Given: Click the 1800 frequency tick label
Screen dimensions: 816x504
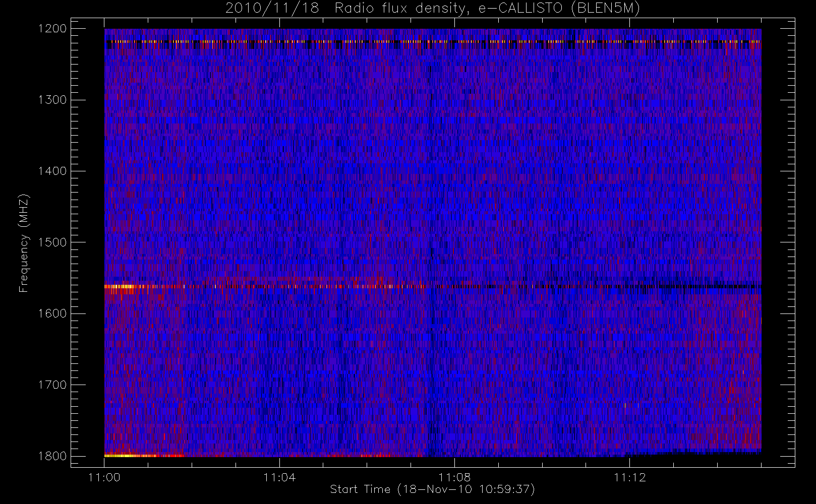Looking at the screenshot, I should click(x=52, y=456).
